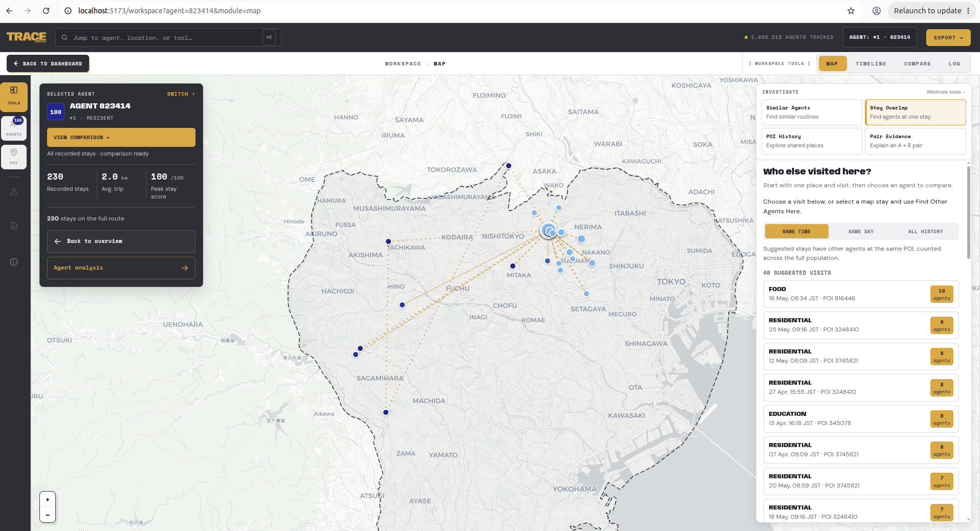Click the 9 agents badge

coord(942,325)
